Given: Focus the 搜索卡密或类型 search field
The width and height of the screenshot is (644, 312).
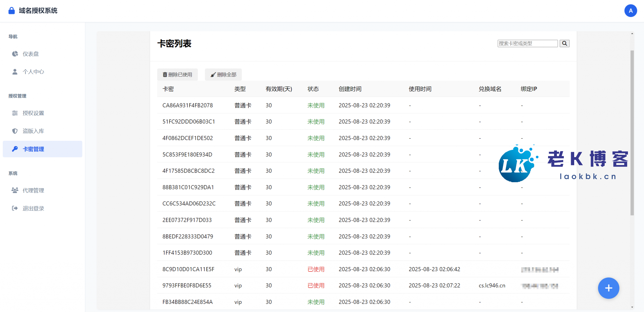Looking at the screenshot, I should pyautogui.click(x=527, y=43).
